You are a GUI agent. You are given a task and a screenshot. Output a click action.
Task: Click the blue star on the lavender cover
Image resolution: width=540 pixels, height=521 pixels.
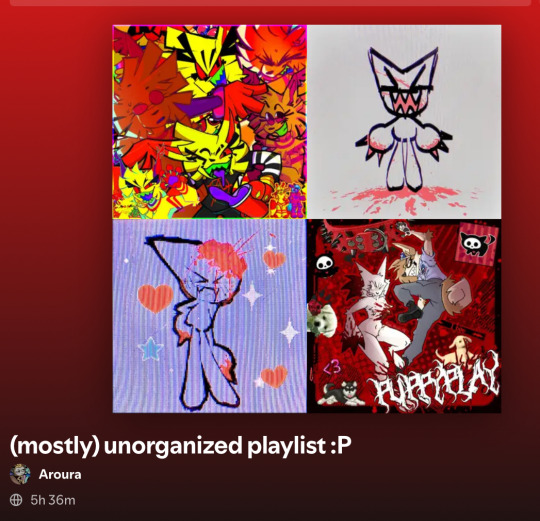(x=151, y=348)
